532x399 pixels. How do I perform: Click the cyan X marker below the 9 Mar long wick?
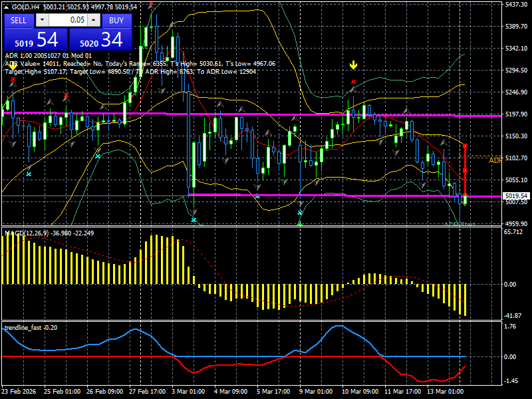[x=300, y=213]
